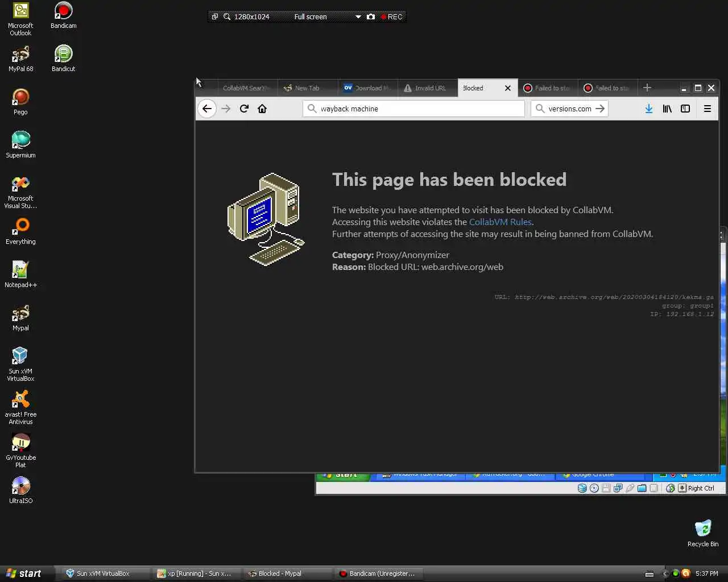Expand the Full screen dropdown arrow
This screenshot has width=728, height=582.
point(358,16)
